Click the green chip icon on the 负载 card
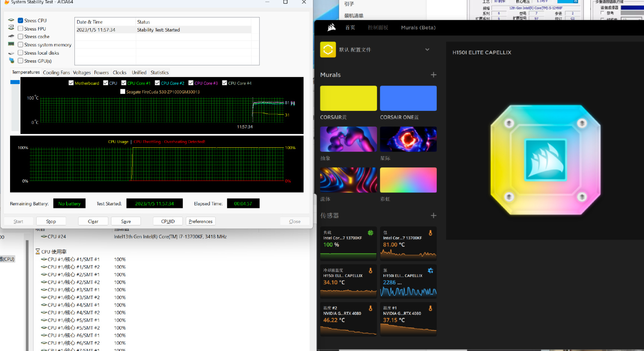This screenshot has width=644, height=351. pos(370,233)
